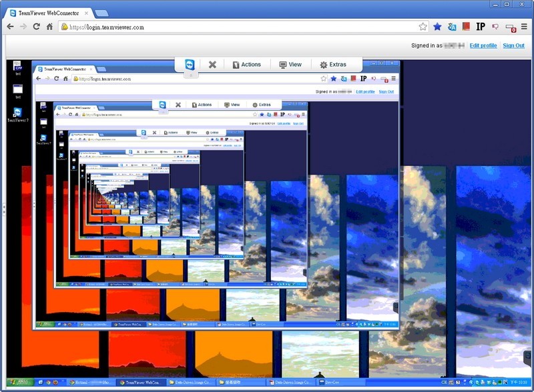Open the Extras menu in session toolbar
Screen dimensions: 534x392
pos(333,65)
